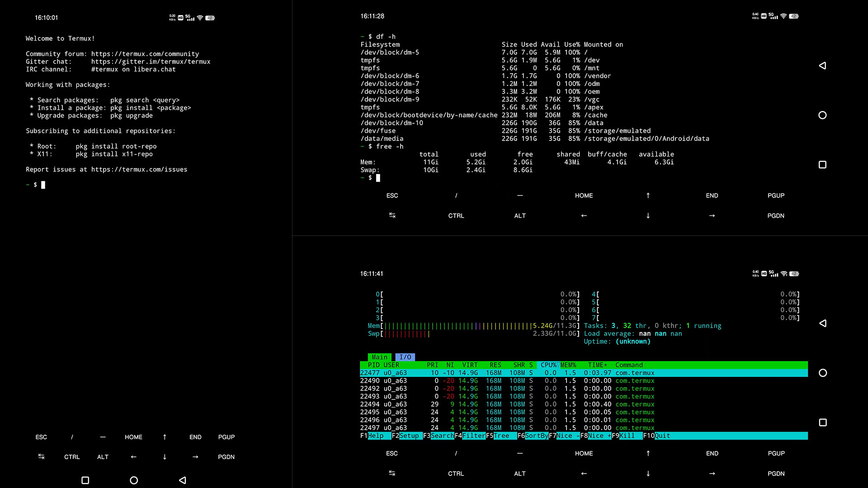Sort htop by CPU% column header
The image size is (868, 488).
pyautogui.click(x=548, y=365)
